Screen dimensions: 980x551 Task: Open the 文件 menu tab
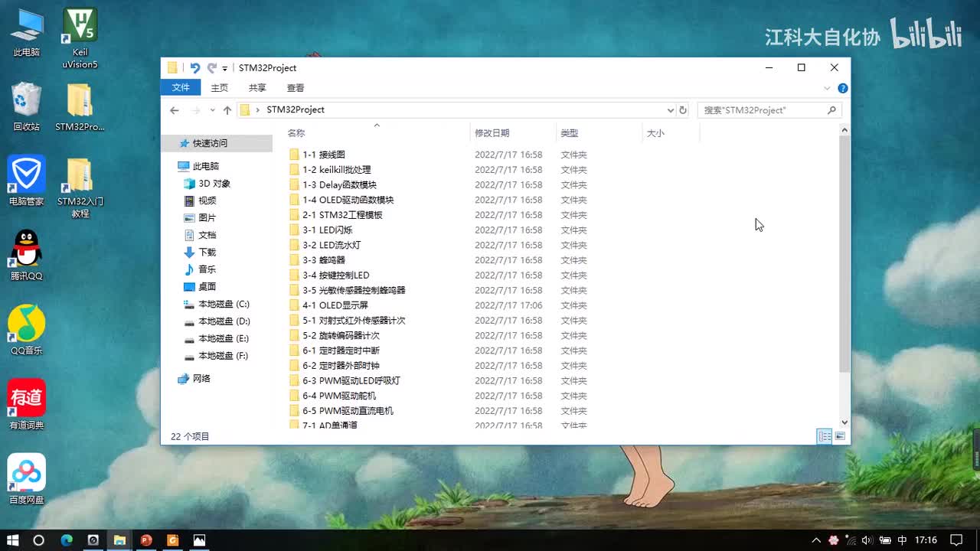pyautogui.click(x=181, y=88)
